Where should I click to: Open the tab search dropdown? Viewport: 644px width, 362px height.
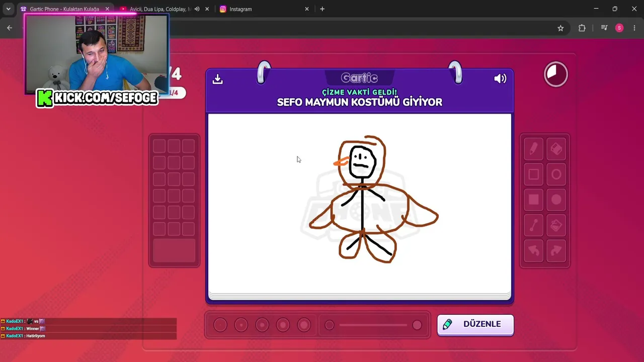coord(8,9)
